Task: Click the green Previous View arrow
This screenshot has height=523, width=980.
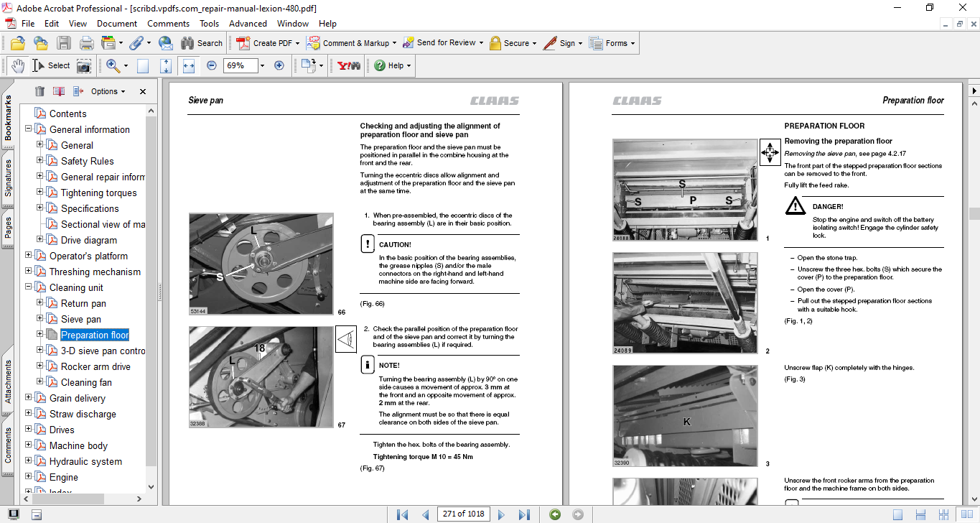Action: (x=554, y=514)
